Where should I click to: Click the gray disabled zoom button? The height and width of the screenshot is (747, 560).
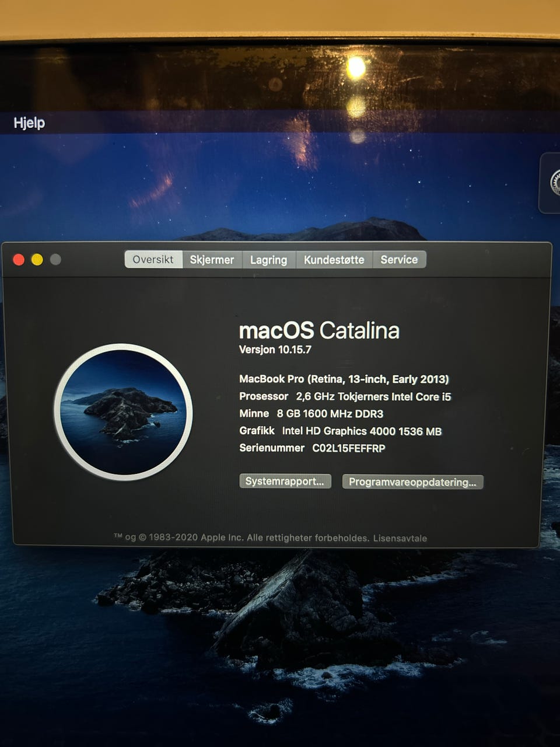tap(55, 260)
